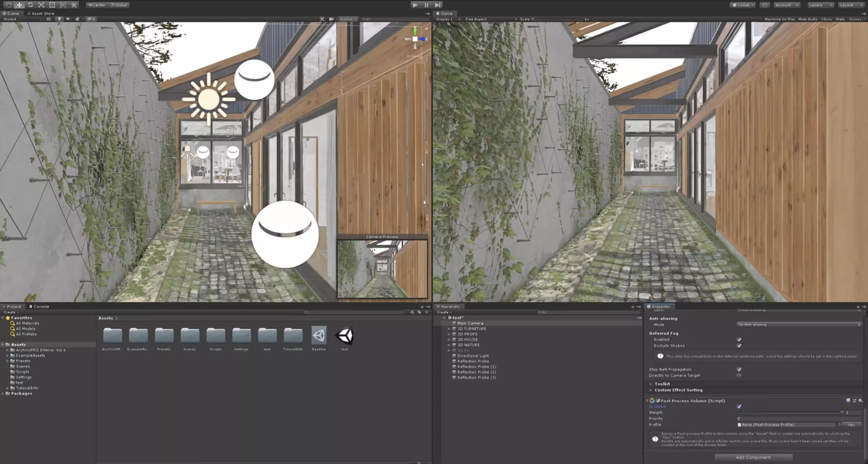The image size is (868, 464).
Task: Click the Step frame button
Action: click(x=438, y=5)
